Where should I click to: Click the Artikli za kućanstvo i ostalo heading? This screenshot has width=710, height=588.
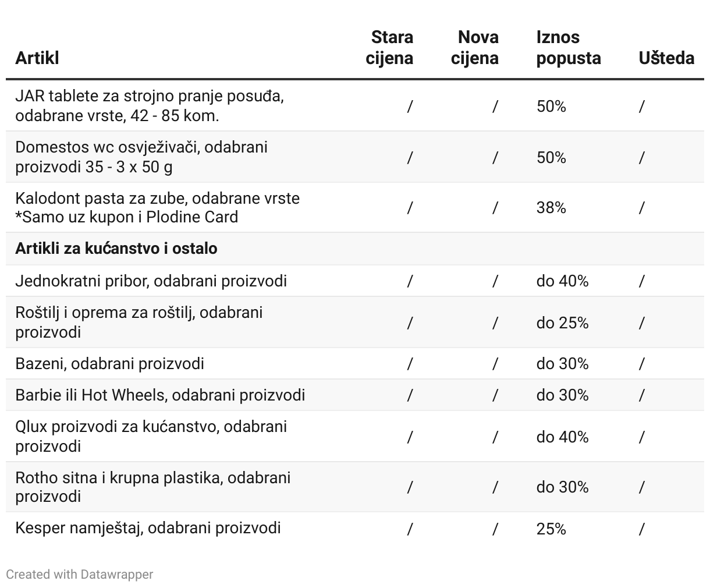point(116,249)
